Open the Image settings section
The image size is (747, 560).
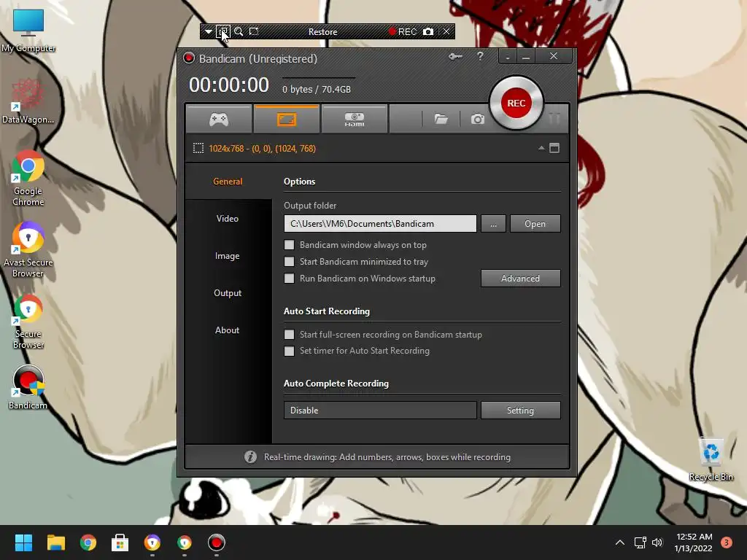228,256
